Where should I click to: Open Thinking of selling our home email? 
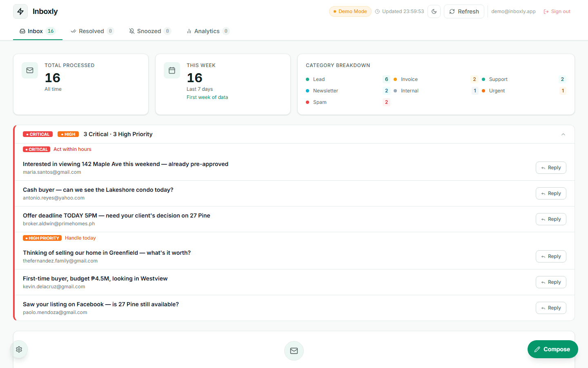click(107, 253)
